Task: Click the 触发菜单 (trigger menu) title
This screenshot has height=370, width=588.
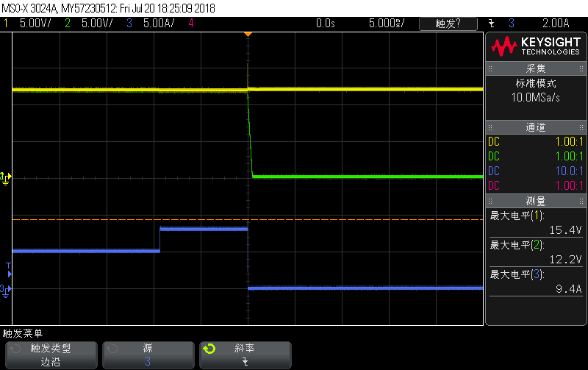Action: click(23, 333)
